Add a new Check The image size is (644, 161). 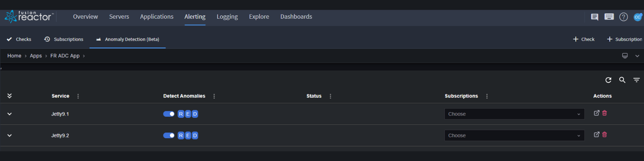tap(583, 39)
